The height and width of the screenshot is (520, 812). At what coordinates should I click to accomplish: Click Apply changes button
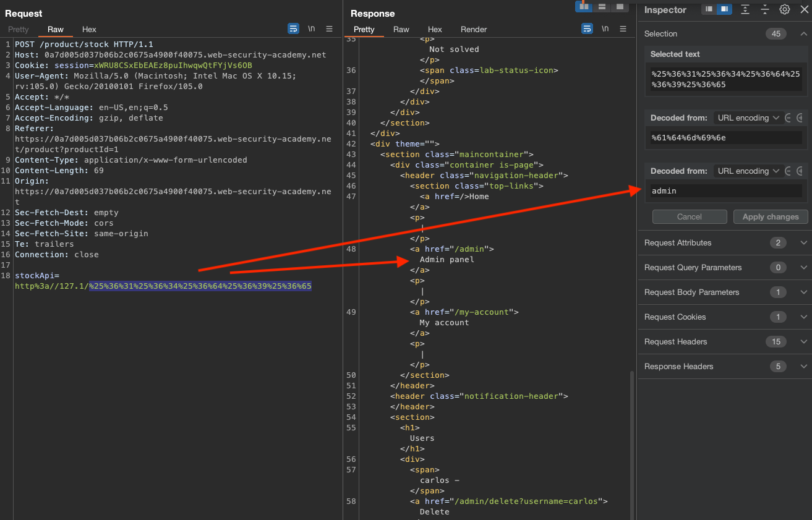tap(770, 217)
